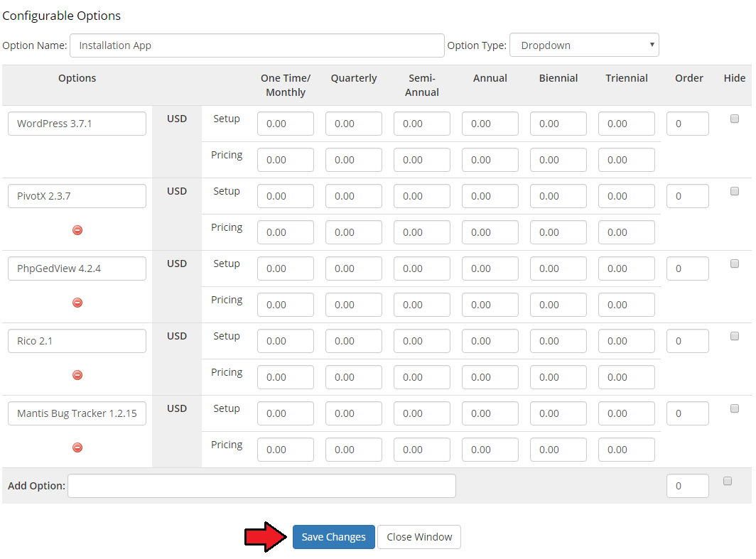Delete the Mantis Bug Tracker 1.2.15 option
The image size is (756, 559).
coord(77,447)
